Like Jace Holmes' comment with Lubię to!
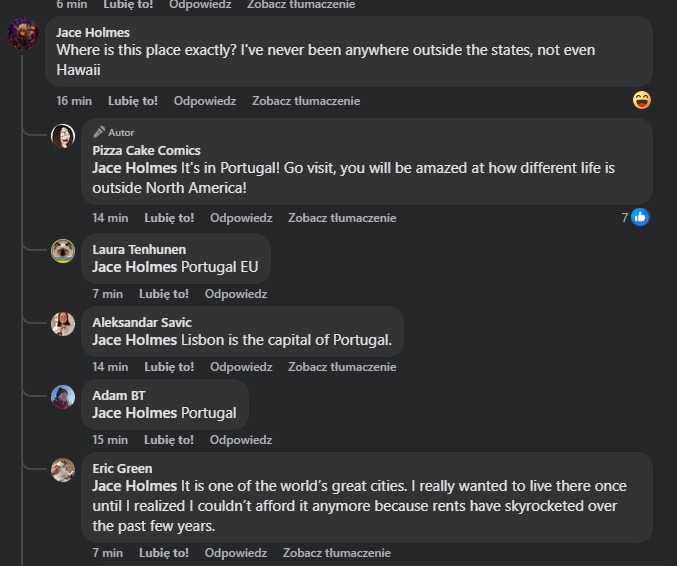Screen dimensions: 677x566 click(x=133, y=101)
